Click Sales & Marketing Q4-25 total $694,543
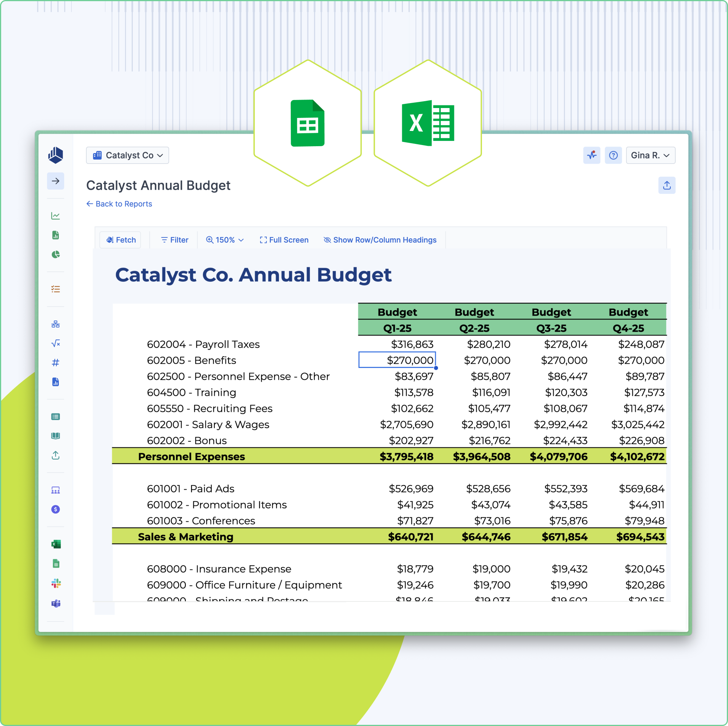 [x=640, y=537]
